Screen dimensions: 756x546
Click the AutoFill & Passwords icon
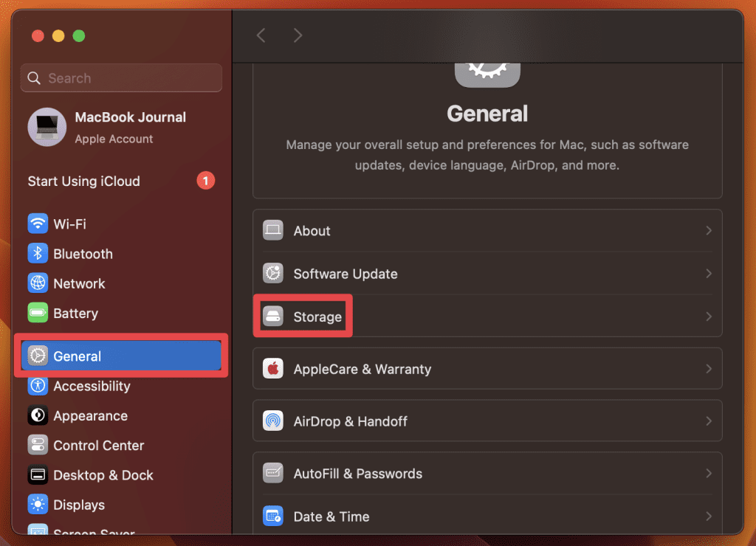pos(273,473)
